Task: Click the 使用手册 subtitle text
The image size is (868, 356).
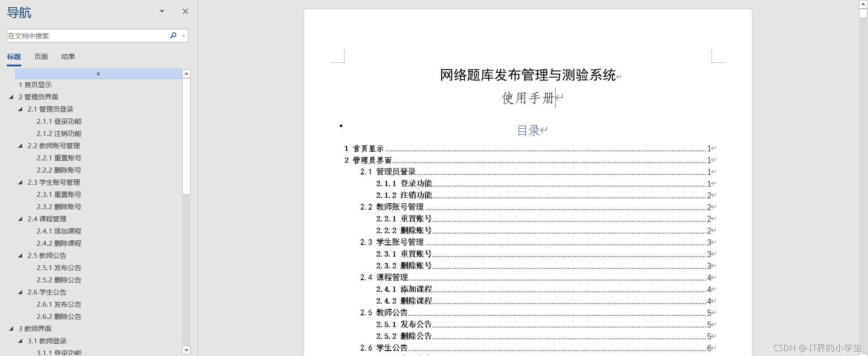Action: click(x=528, y=98)
